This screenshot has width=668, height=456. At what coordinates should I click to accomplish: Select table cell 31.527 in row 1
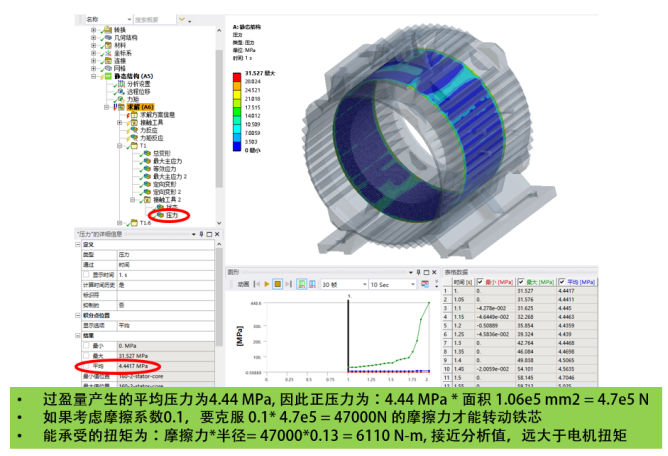tap(536, 291)
